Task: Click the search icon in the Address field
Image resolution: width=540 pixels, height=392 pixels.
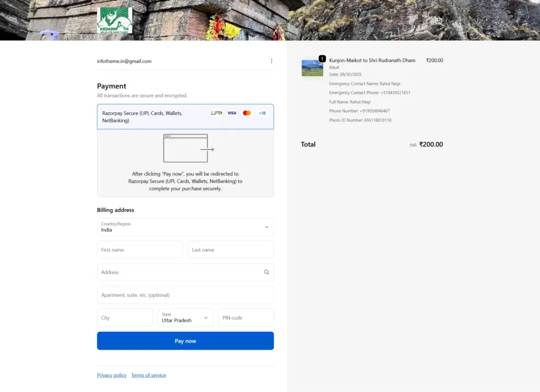Action: [266, 272]
